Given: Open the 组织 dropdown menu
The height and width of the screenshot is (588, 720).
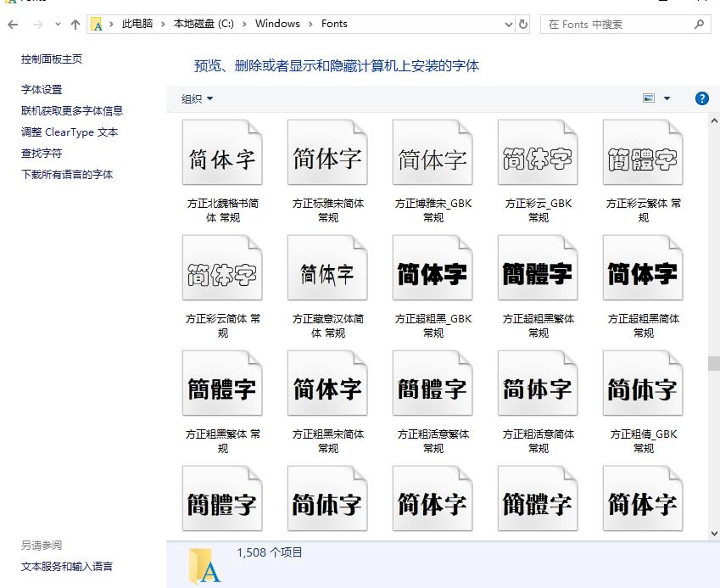Looking at the screenshot, I should 197,98.
